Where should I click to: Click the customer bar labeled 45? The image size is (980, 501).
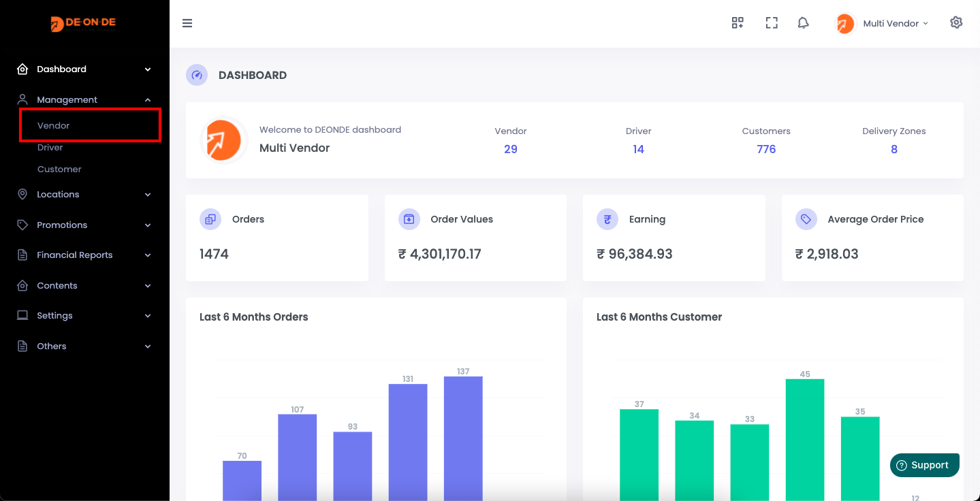pos(805,440)
